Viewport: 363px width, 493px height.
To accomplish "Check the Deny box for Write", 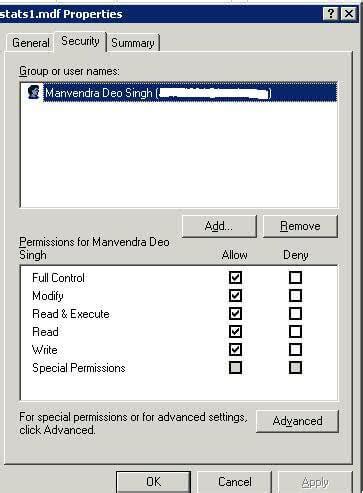I will tap(295, 349).
